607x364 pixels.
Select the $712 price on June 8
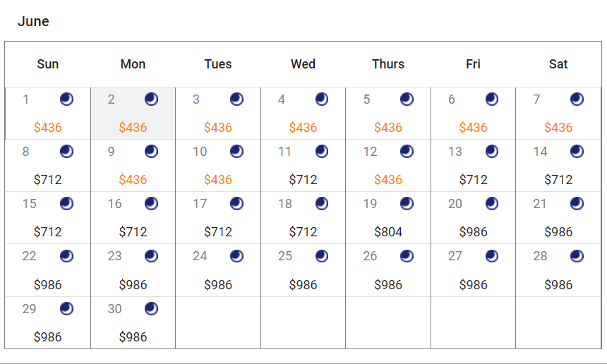coord(47,180)
